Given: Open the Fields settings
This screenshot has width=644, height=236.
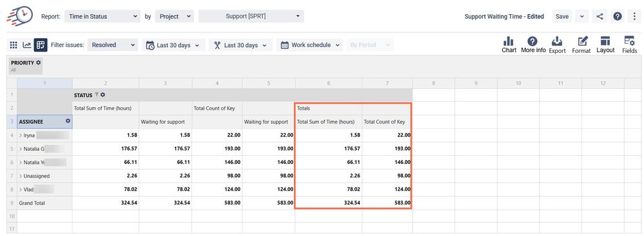Looking at the screenshot, I should click(629, 45).
